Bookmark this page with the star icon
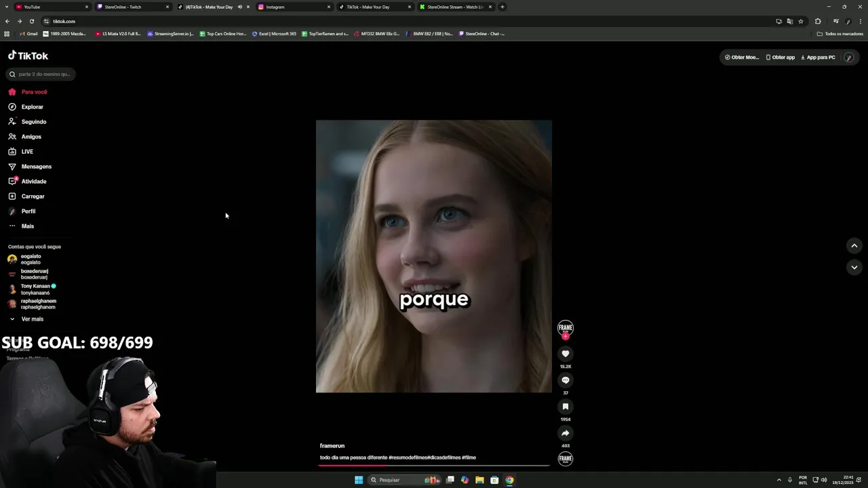 (x=801, y=21)
